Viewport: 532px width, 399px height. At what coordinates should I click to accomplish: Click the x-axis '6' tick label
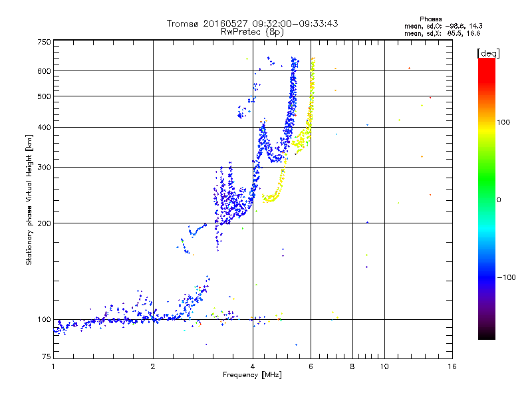(311, 366)
